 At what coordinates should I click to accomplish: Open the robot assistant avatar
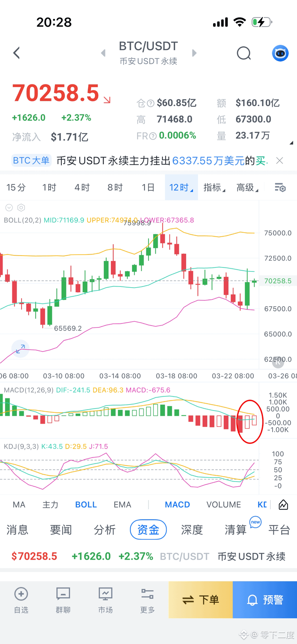[280, 53]
